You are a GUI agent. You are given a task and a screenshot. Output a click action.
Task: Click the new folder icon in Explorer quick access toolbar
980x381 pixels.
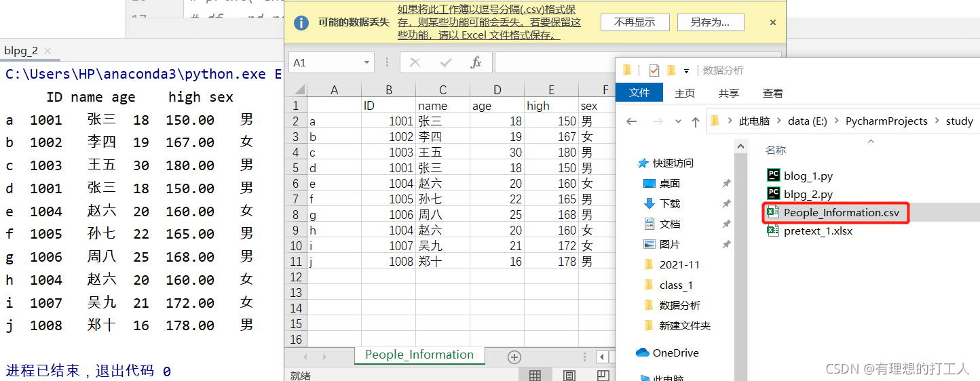pos(671,70)
